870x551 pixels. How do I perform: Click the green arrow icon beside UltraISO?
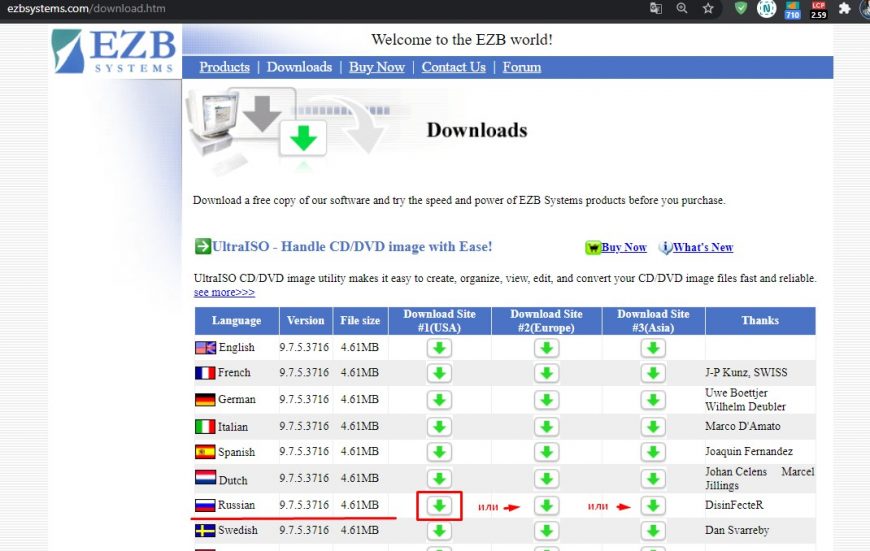[x=203, y=246]
